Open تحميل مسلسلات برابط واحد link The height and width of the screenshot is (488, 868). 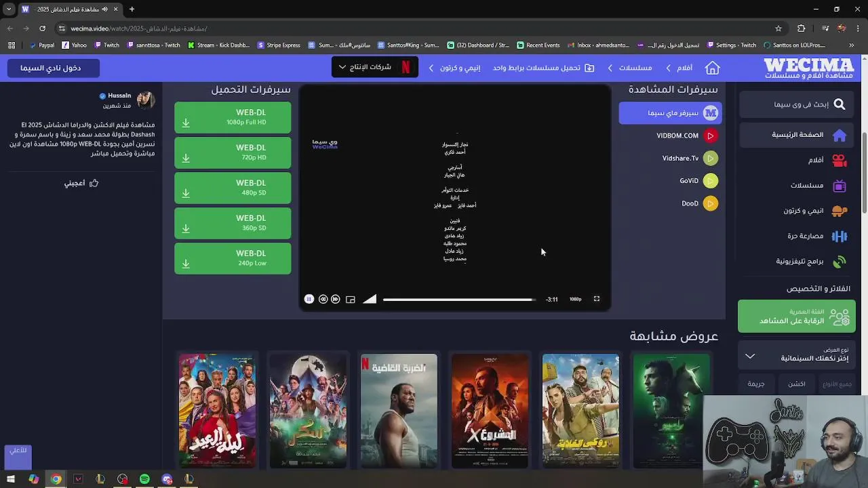click(x=543, y=68)
